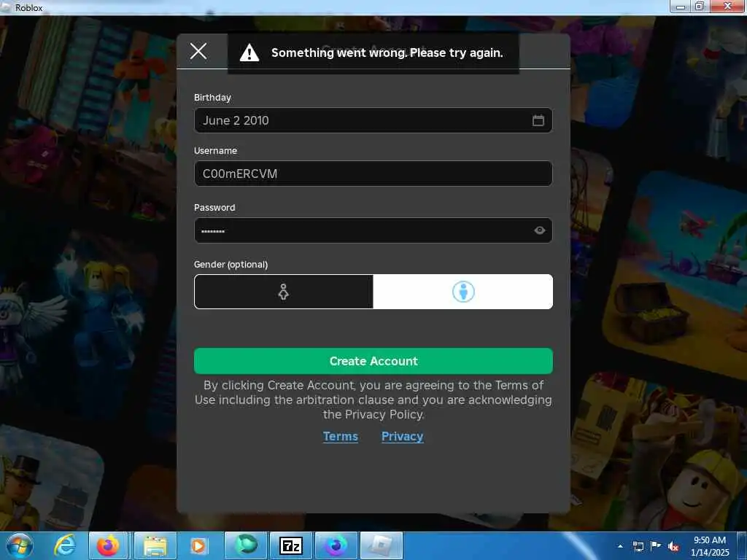747x560 pixels.
Task: Open the clock showing 9:50 AM
Action: (710, 546)
